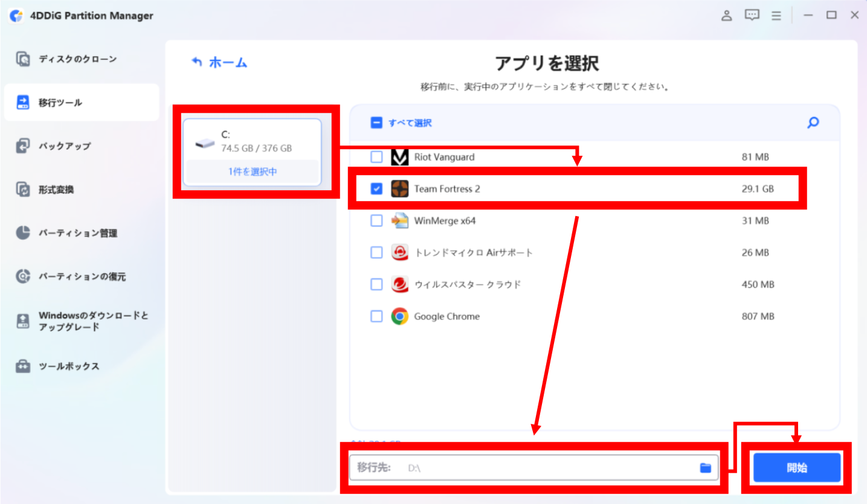Viewport: 867px width, 504px height.
Task: Click the back arrow next to ホーム
Action: (196, 62)
